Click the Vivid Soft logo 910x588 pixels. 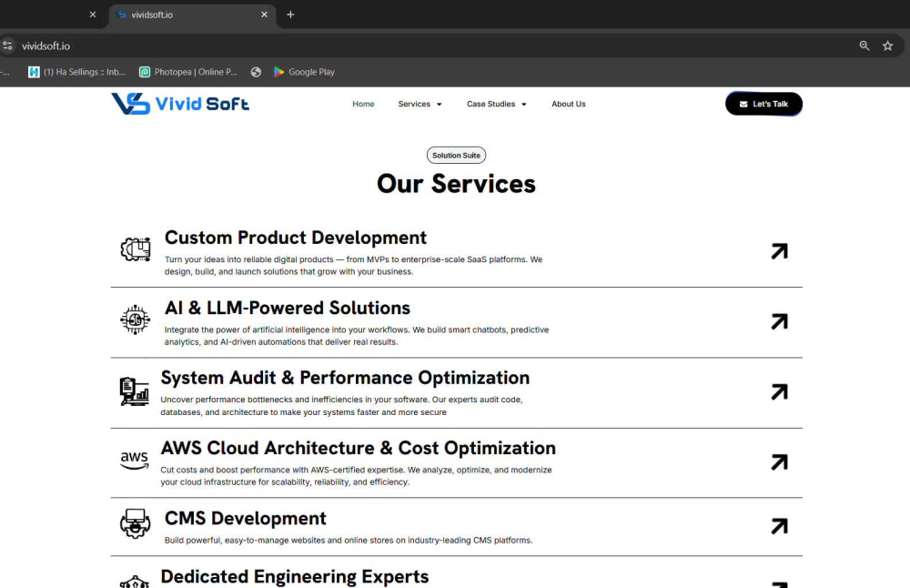(180, 104)
